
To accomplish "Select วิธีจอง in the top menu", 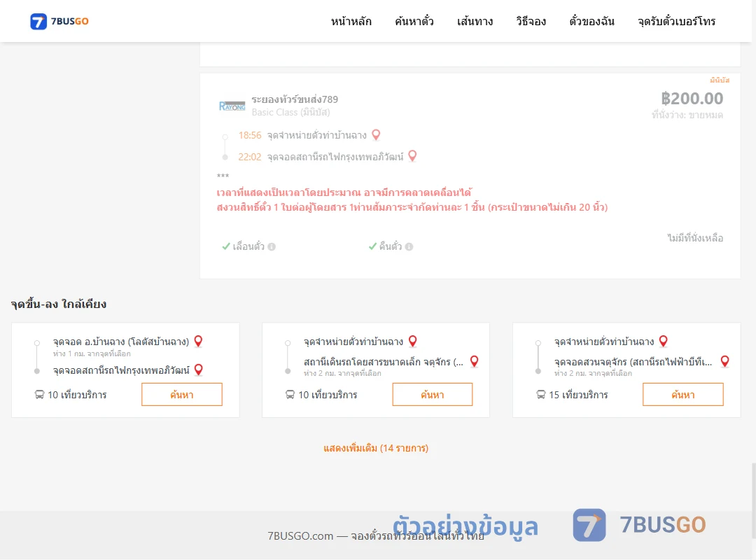I will [x=531, y=21].
